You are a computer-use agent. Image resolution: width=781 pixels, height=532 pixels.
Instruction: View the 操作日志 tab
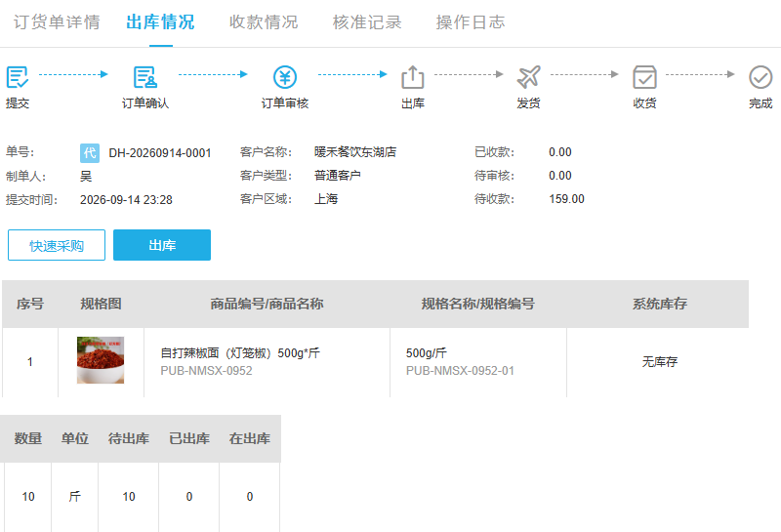(x=471, y=22)
